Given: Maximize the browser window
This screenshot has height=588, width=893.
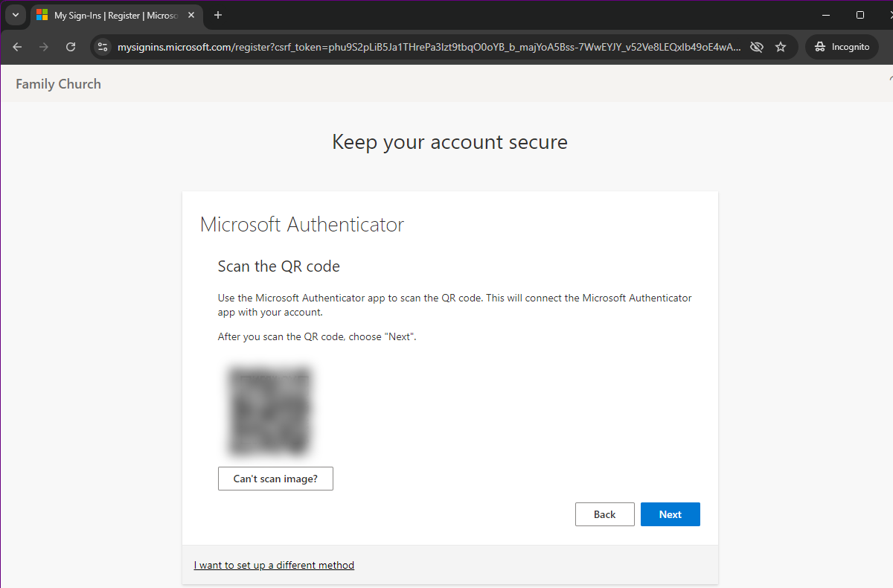Looking at the screenshot, I should 860,15.
